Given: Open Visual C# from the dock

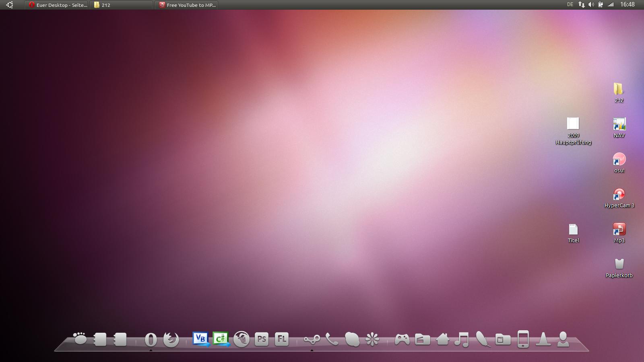Looking at the screenshot, I should [221, 339].
